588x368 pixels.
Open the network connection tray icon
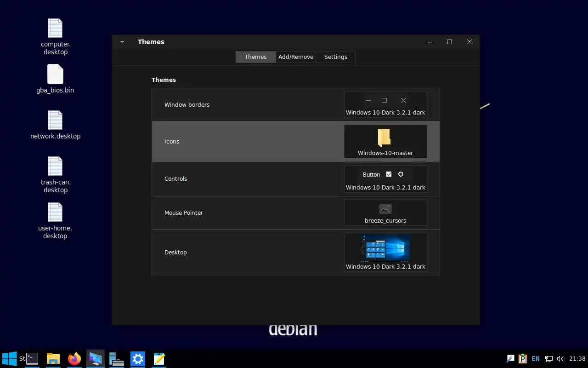pyautogui.click(x=548, y=359)
